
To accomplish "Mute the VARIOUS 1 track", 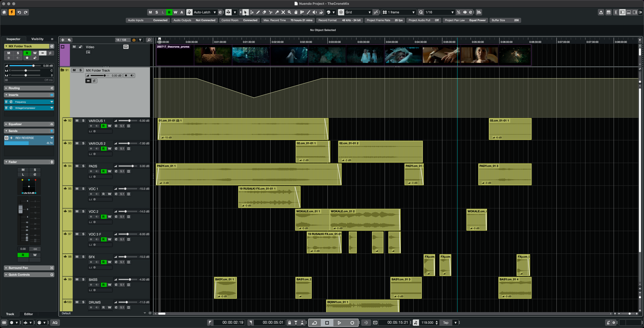I will coord(77,121).
